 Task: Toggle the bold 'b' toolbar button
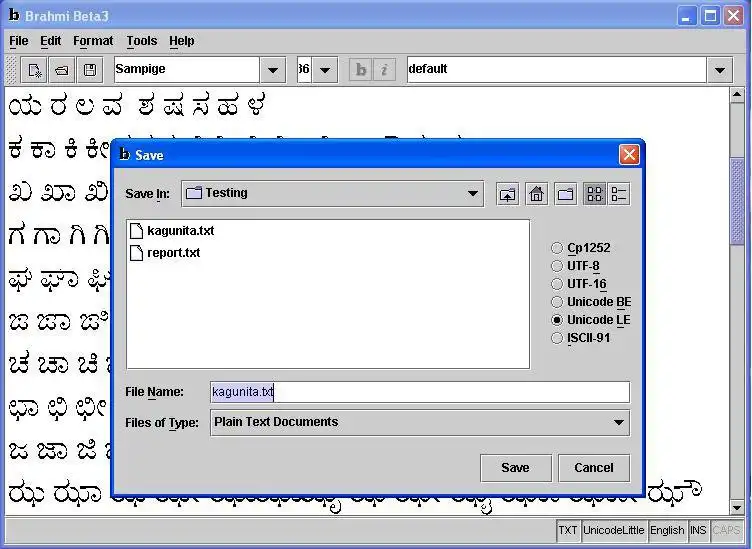[360, 70]
